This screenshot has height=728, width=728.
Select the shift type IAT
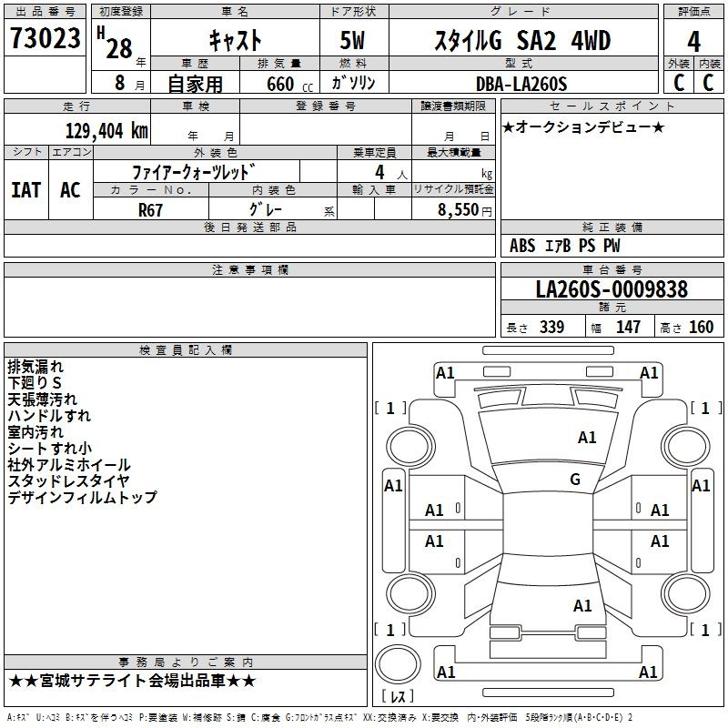pyautogui.click(x=26, y=190)
